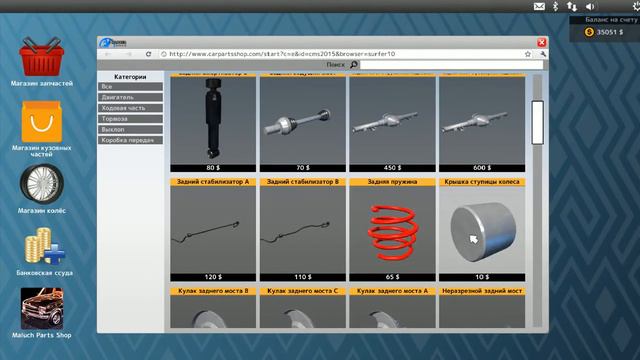Bookmark page with star icon
Image resolution: width=640 pixels, height=360 pixels.
[x=528, y=54]
